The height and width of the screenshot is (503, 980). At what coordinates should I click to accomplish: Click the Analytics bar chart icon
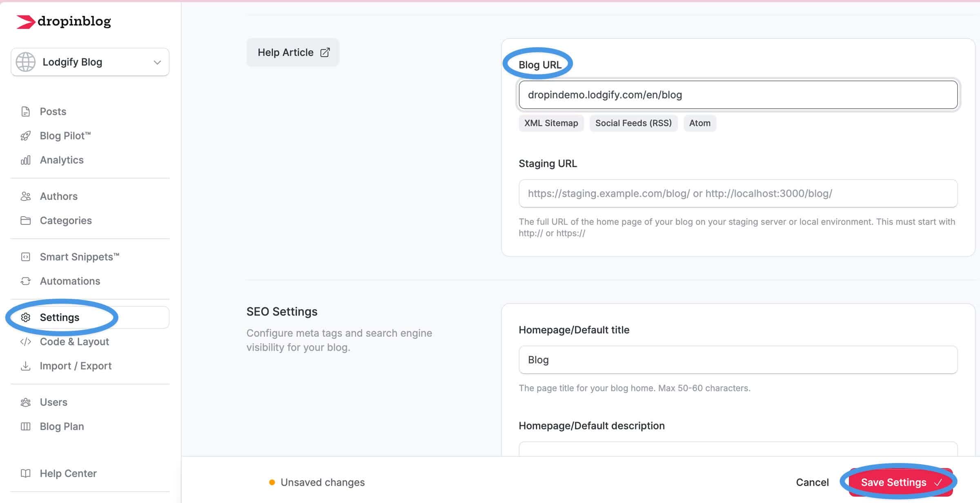[x=25, y=160]
